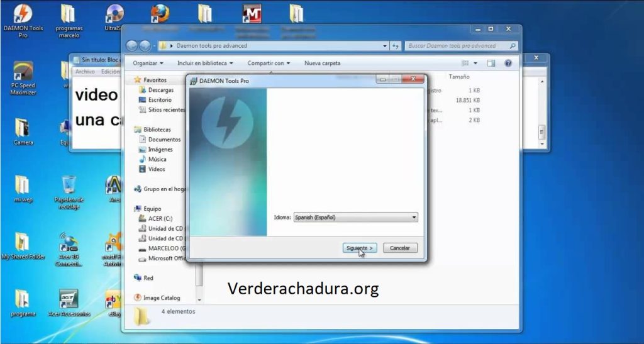Select Red in the navigation pane
Image resolution: width=644 pixels, height=344 pixels.
pyautogui.click(x=148, y=278)
